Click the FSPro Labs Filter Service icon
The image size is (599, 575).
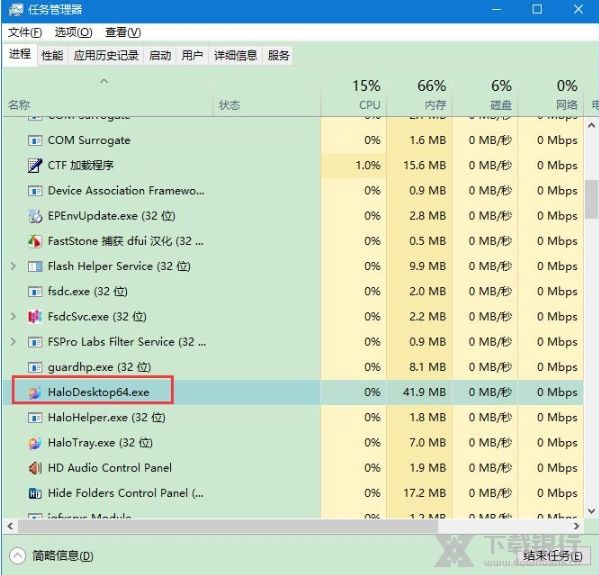[x=35, y=342]
